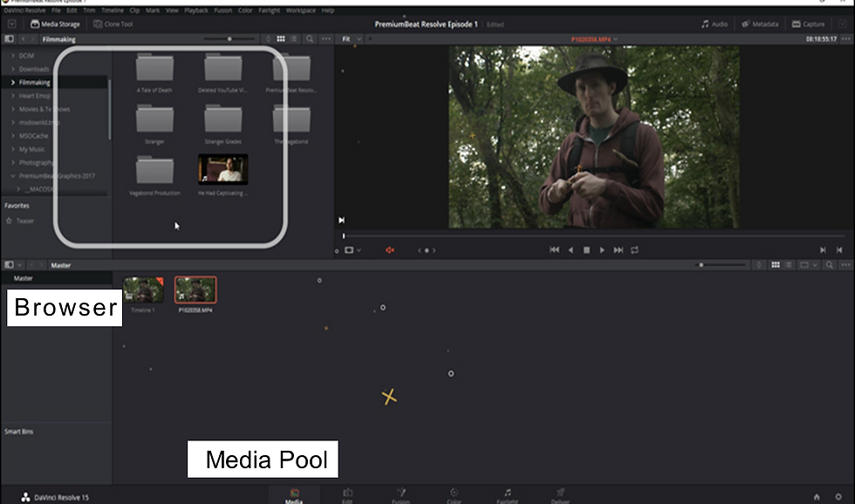
Task: Show the Audio panel
Action: coord(715,24)
